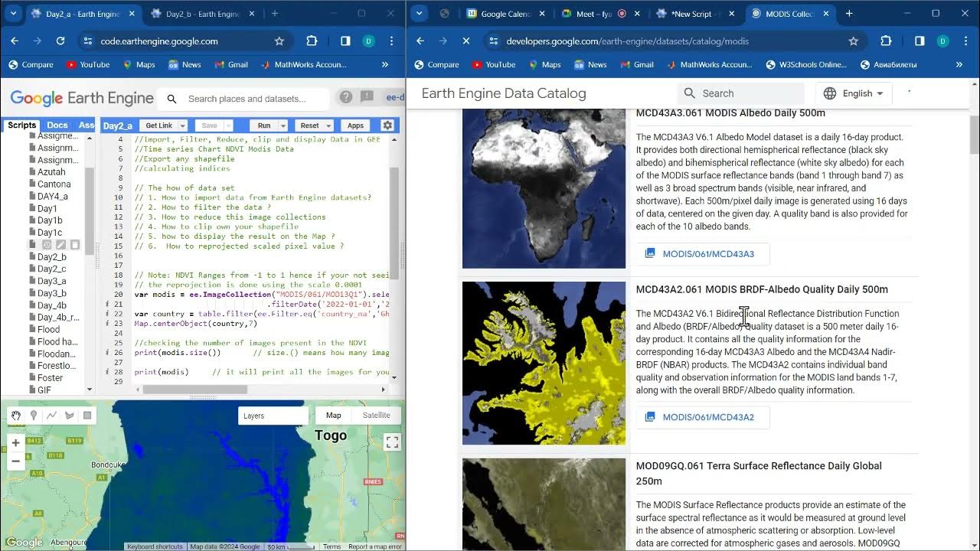Click the Run button
This screenshot has height=551, width=980.
[x=264, y=126]
